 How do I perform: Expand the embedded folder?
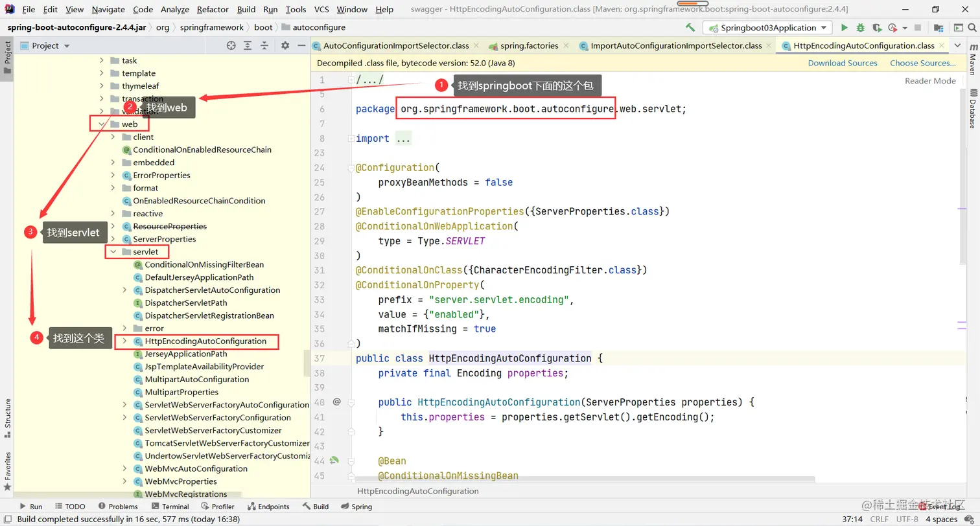(113, 163)
